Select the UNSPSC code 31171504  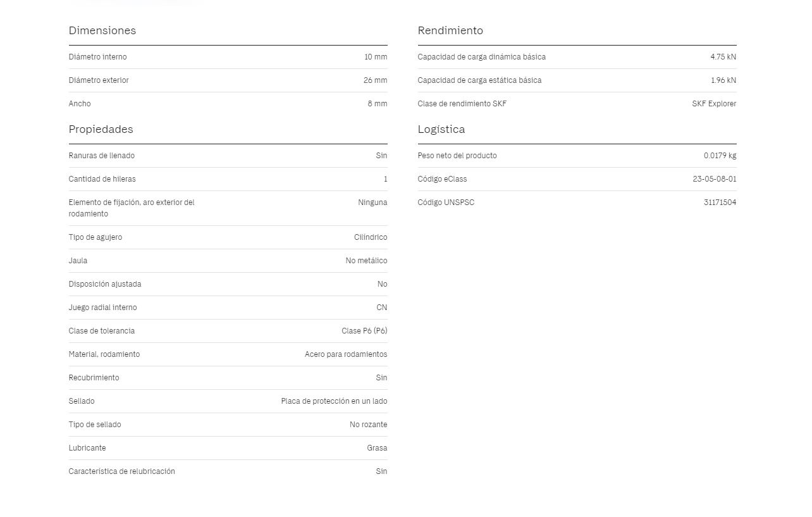tap(720, 202)
